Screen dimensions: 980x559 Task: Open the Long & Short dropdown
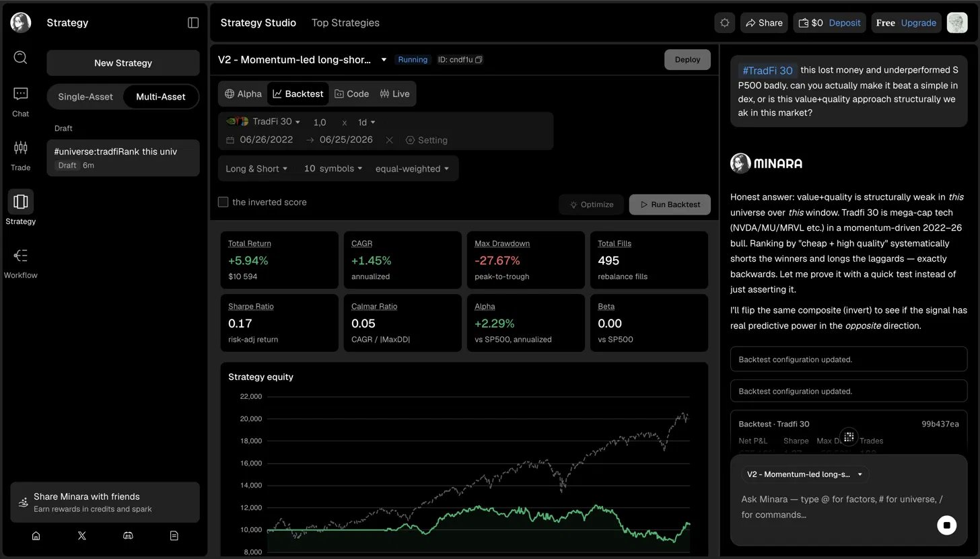[x=256, y=169]
